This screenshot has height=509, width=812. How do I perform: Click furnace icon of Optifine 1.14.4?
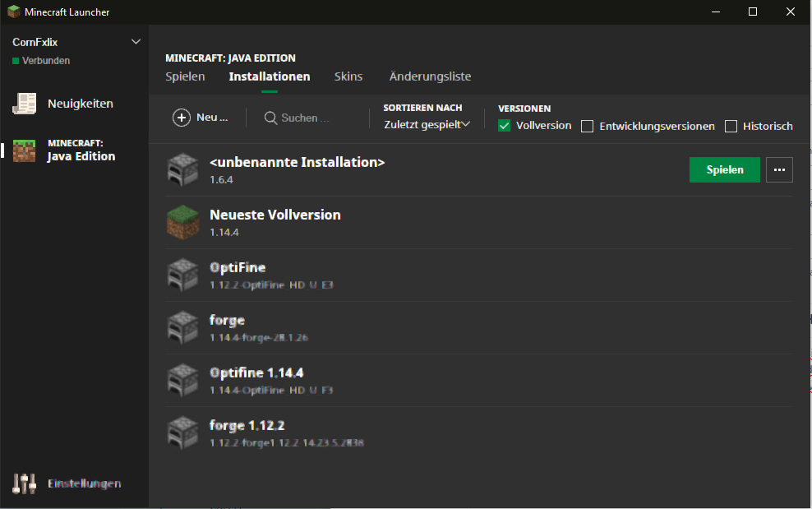click(x=182, y=380)
